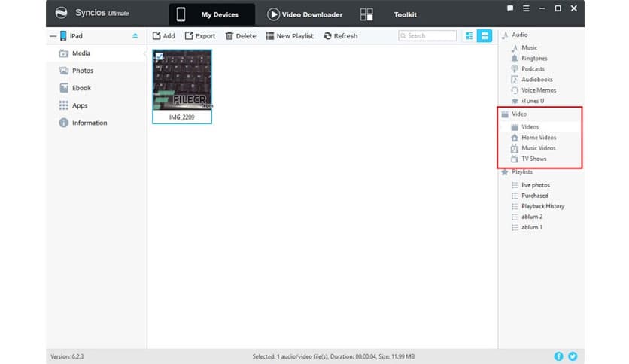629x364 pixels.
Task: Select Photos in the sidebar
Action: [x=96, y=71]
